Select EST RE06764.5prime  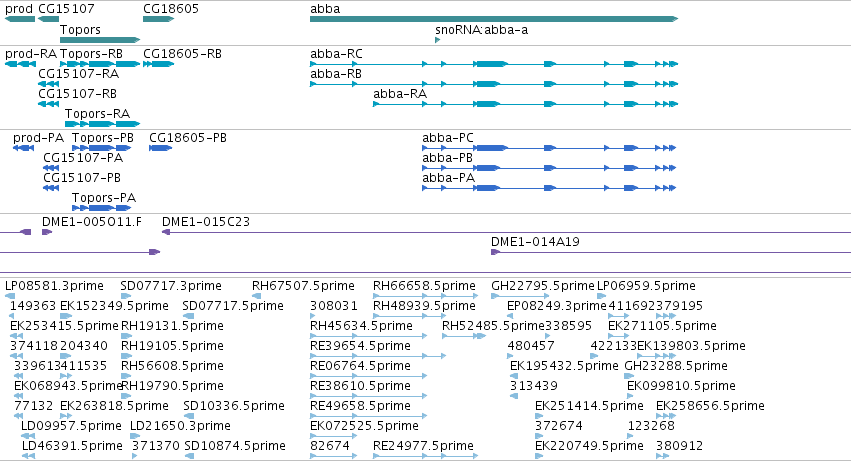[x=360, y=367]
